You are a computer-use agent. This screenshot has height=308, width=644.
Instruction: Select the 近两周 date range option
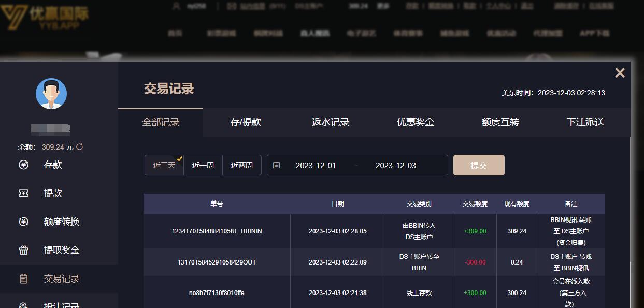(242, 165)
